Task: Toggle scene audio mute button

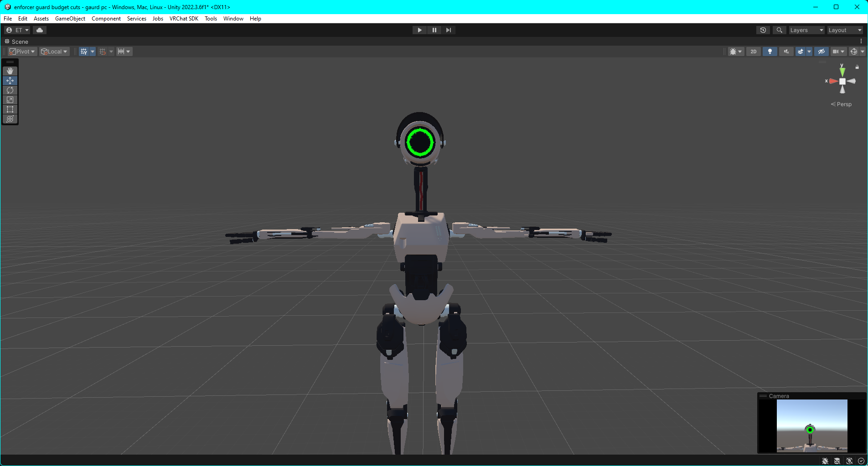Action: tap(786, 51)
